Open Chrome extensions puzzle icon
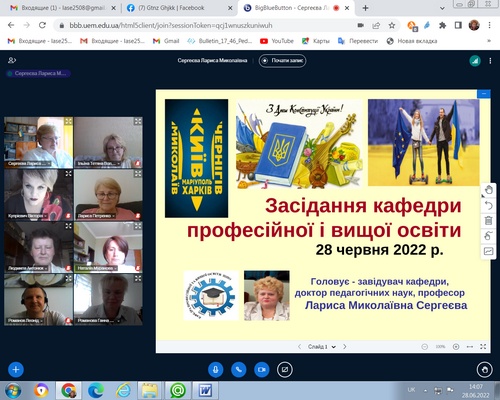This screenshot has width=500, height=400. coord(442,25)
